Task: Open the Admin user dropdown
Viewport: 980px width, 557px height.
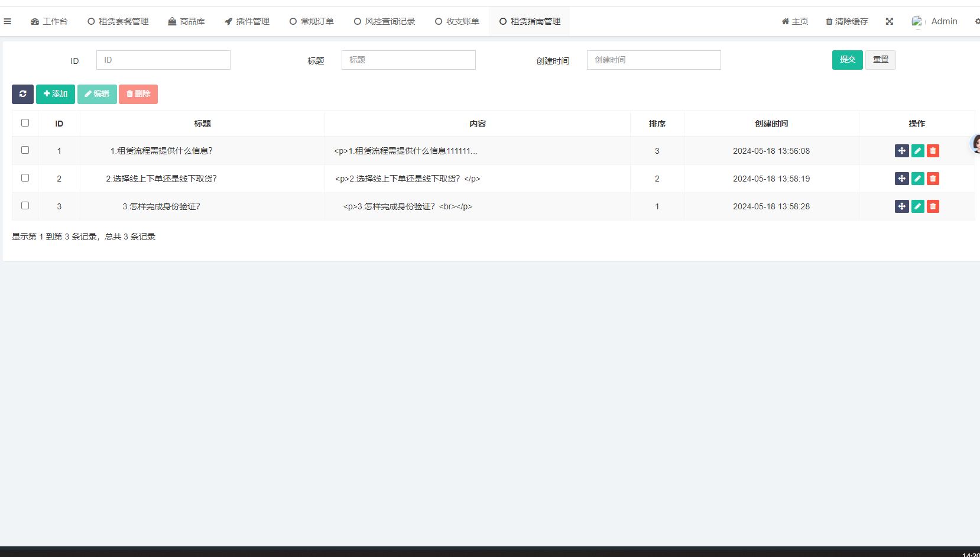Action: (x=935, y=21)
